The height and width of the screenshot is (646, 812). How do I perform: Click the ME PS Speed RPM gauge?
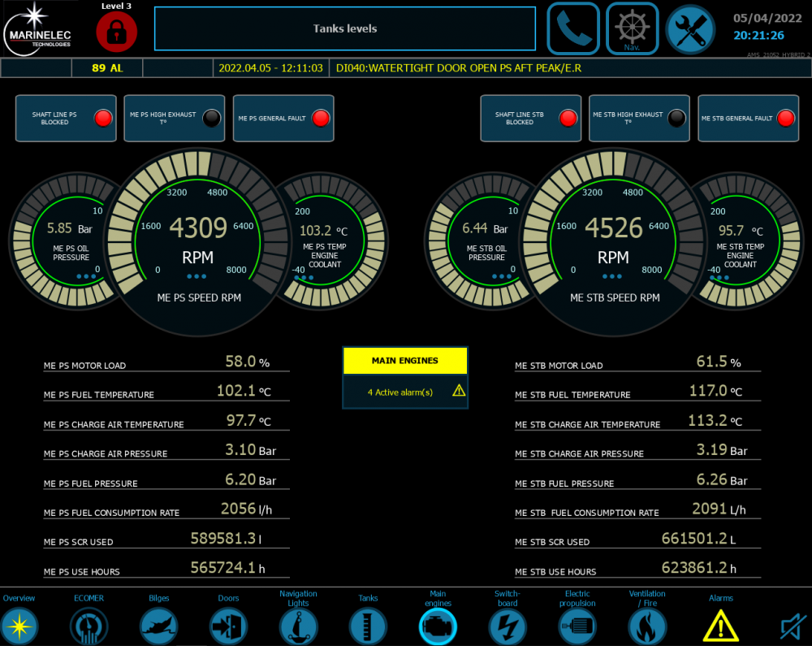coord(199,236)
